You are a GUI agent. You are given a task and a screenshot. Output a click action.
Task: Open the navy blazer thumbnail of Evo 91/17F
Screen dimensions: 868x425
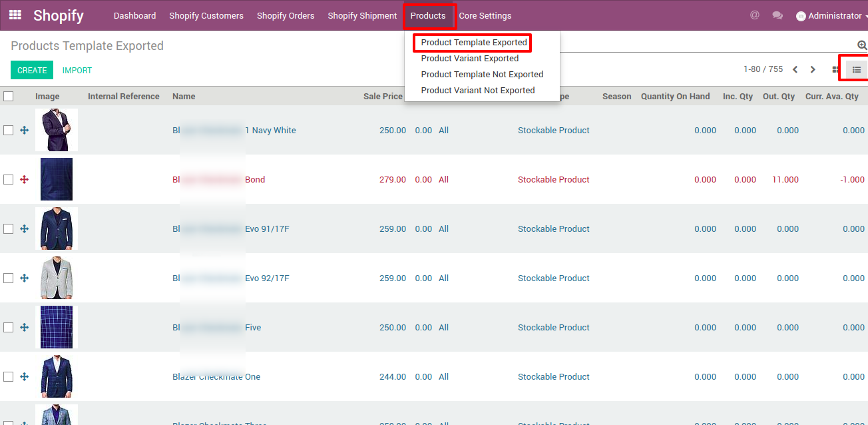pos(56,228)
